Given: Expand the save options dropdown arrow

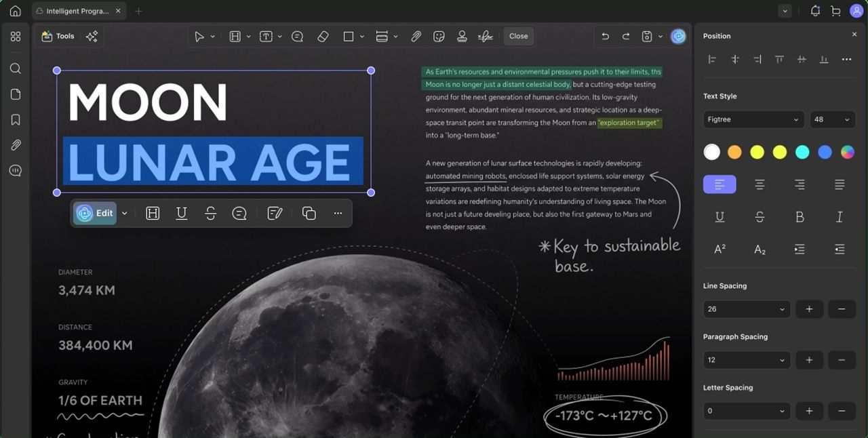Looking at the screenshot, I should 660,37.
